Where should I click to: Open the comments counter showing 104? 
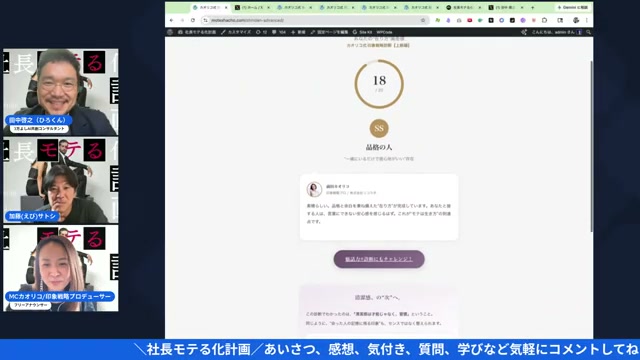[279, 32]
